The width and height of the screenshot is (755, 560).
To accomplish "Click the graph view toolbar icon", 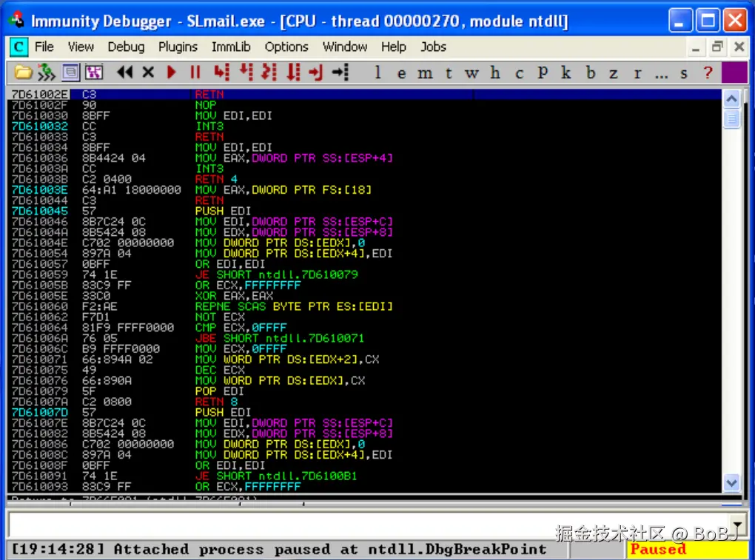I will point(94,72).
